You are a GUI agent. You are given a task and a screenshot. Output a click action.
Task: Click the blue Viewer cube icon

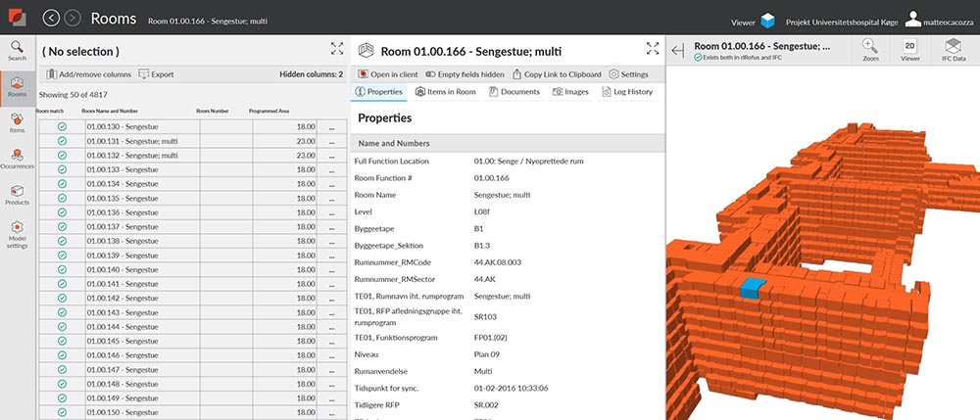(767, 22)
